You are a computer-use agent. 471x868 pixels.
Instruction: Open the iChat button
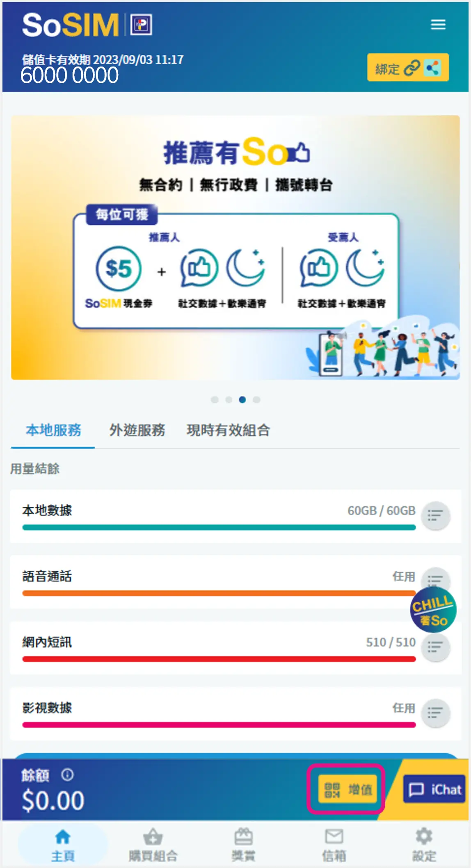click(x=434, y=789)
